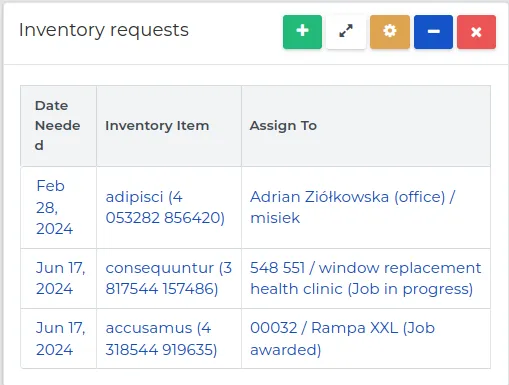Viewport: 509px width, 385px height.
Task: Click the green plus add request button
Action: coord(302,32)
